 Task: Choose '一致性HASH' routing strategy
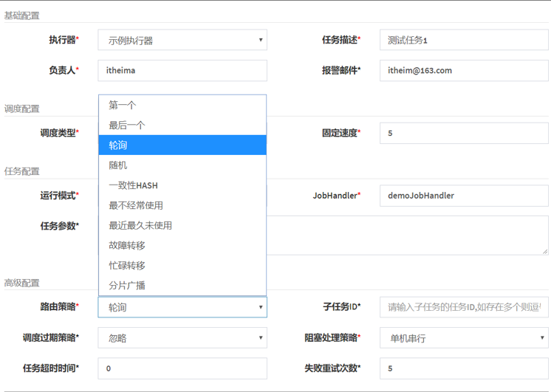[x=182, y=185]
